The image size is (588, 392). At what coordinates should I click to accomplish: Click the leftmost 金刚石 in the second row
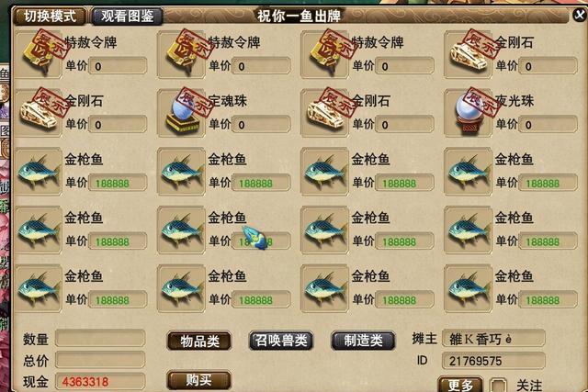pos(39,113)
